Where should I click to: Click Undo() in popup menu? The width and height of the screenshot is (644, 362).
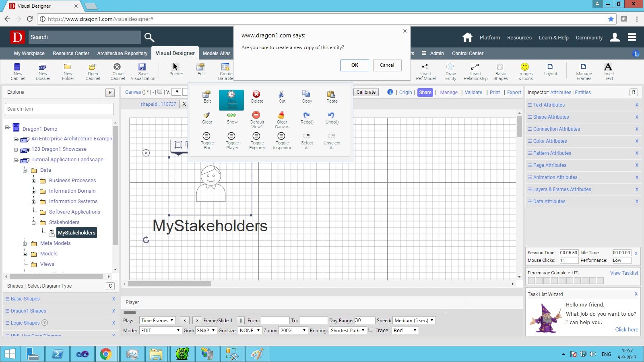332,118
